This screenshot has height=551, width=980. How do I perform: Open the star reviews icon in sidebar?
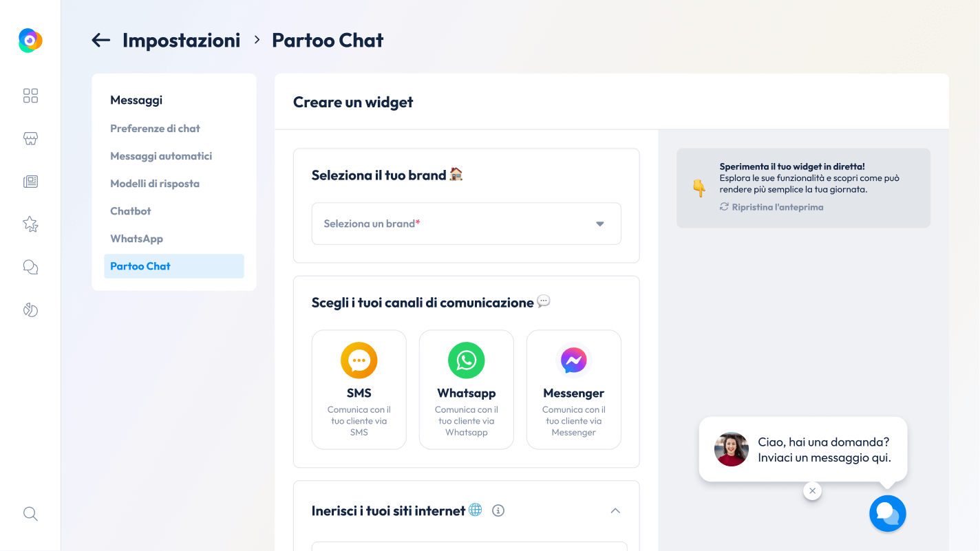30,224
